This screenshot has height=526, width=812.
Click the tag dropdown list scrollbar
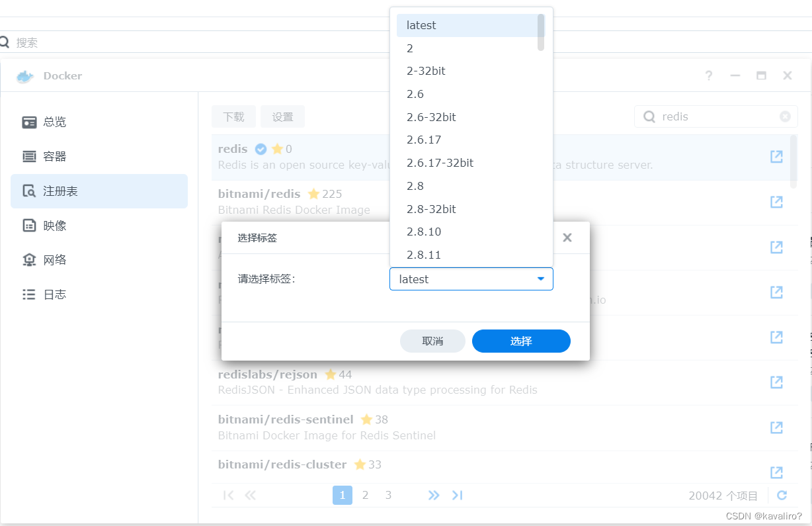click(541, 32)
